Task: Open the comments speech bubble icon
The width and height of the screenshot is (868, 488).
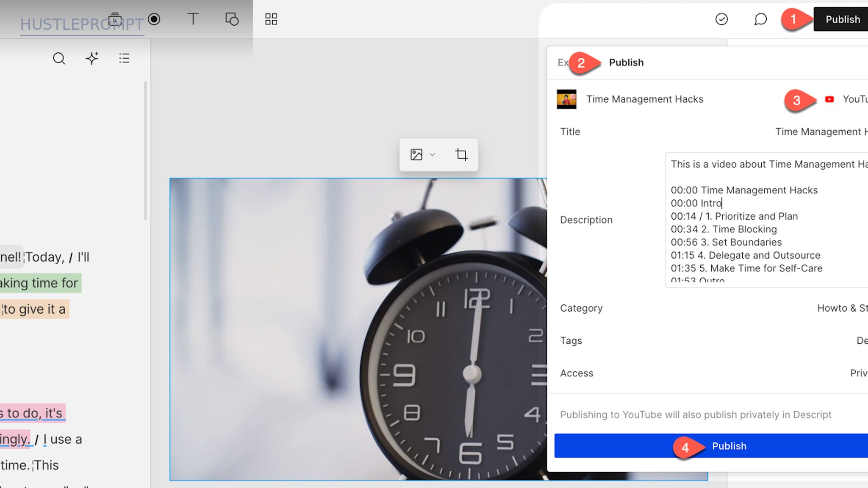Action: pos(760,19)
